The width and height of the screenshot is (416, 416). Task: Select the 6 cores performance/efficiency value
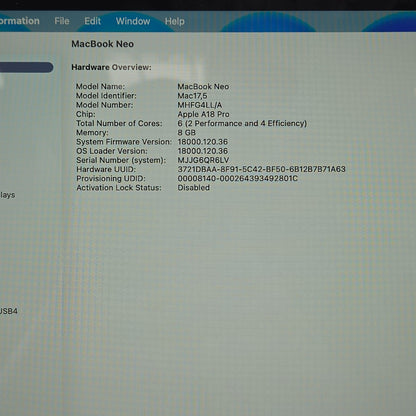click(x=242, y=123)
